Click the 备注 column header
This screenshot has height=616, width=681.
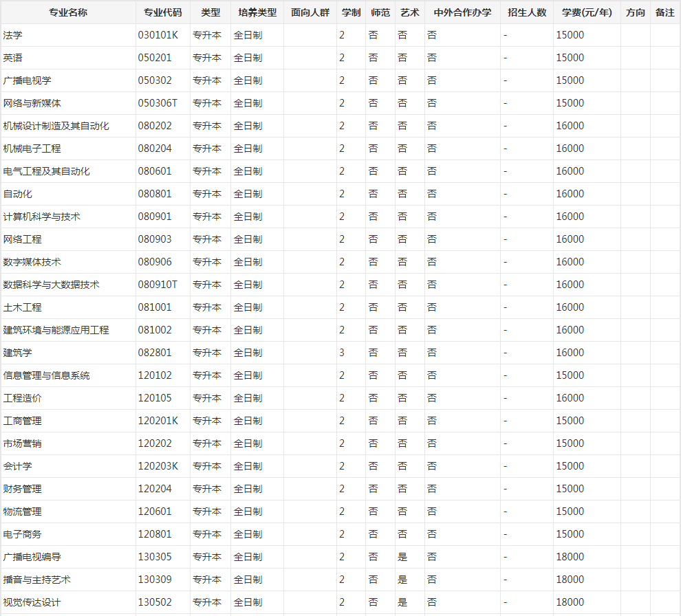665,12
